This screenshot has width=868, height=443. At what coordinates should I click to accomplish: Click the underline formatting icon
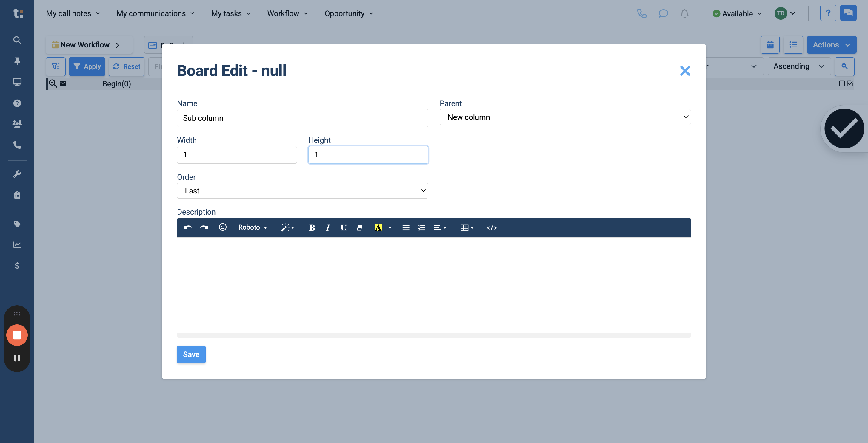click(343, 228)
